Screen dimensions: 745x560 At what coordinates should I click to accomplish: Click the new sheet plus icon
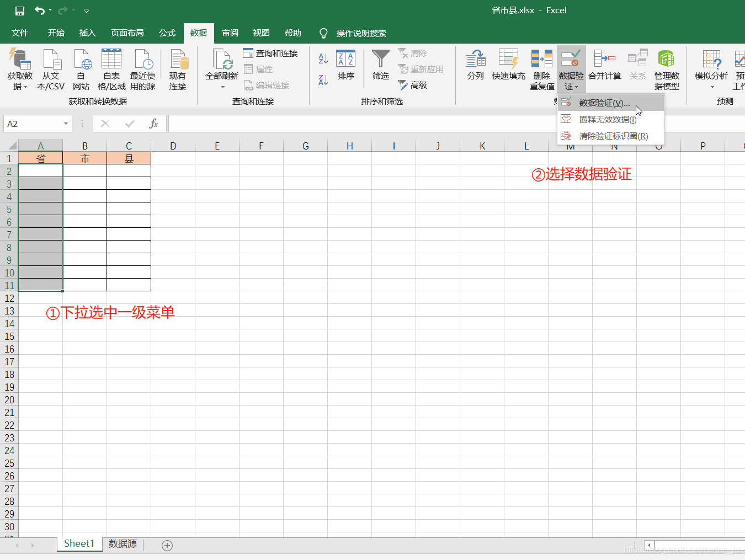[167, 546]
